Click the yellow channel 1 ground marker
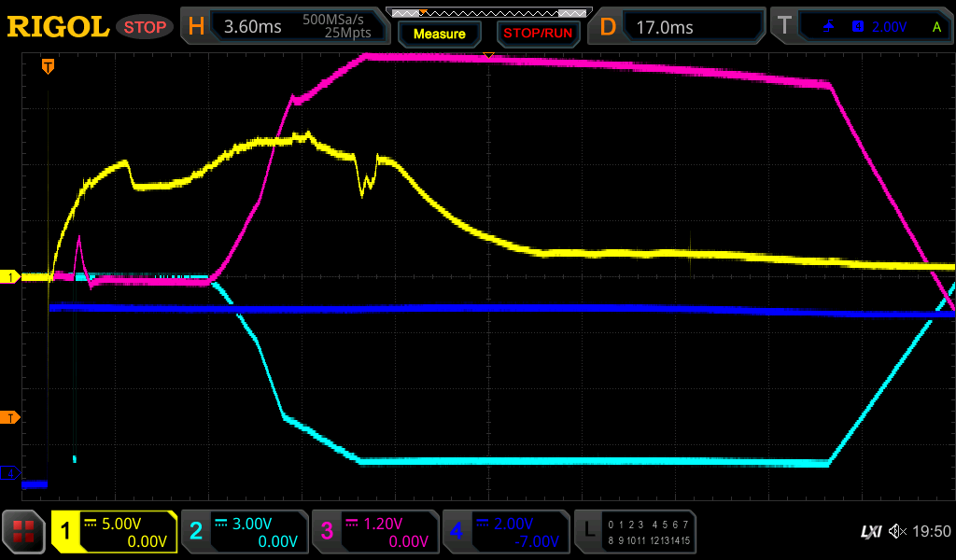Screen dimensions: 956x560 [x=10, y=277]
